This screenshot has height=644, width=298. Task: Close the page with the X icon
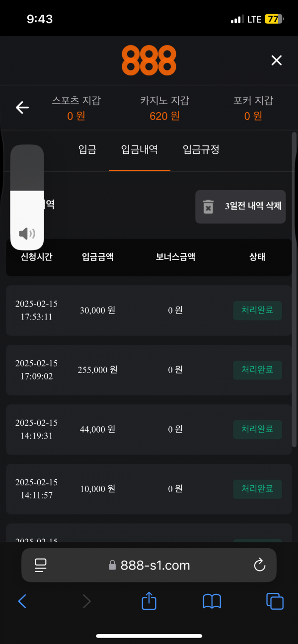click(276, 61)
